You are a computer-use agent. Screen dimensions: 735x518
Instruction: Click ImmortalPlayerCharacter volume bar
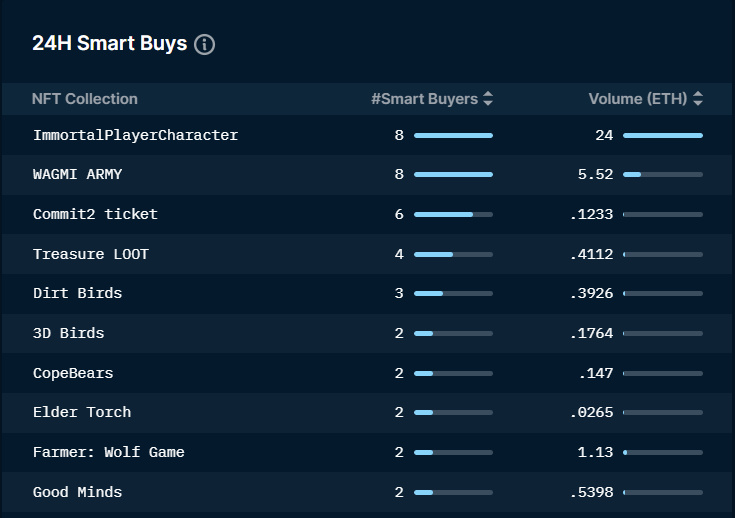tap(662, 135)
